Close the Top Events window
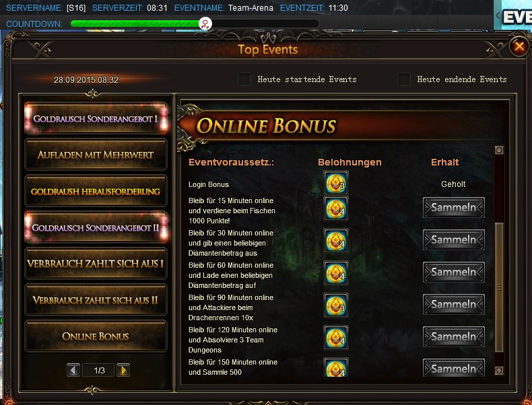This screenshot has height=405, width=532. [519, 46]
